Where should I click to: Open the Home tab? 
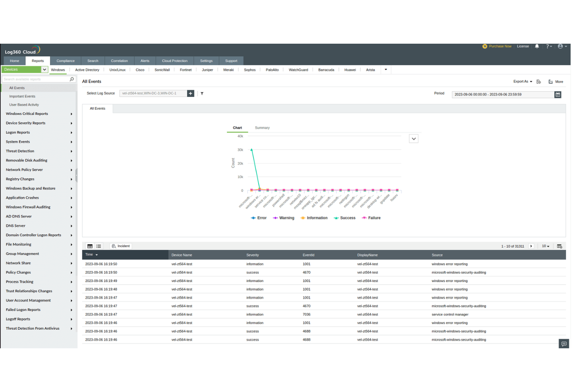tap(14, 61)
